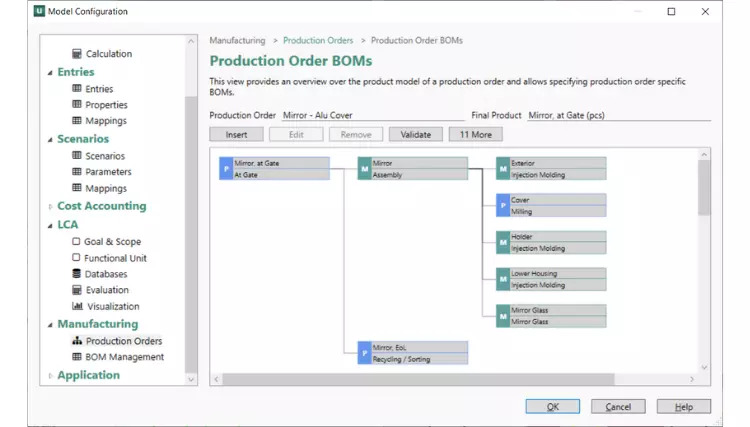Image resolution: width=750 pixels, height=427 pixels.
Task: Expand the Cost Accounting section
Action: pos(51,207)
